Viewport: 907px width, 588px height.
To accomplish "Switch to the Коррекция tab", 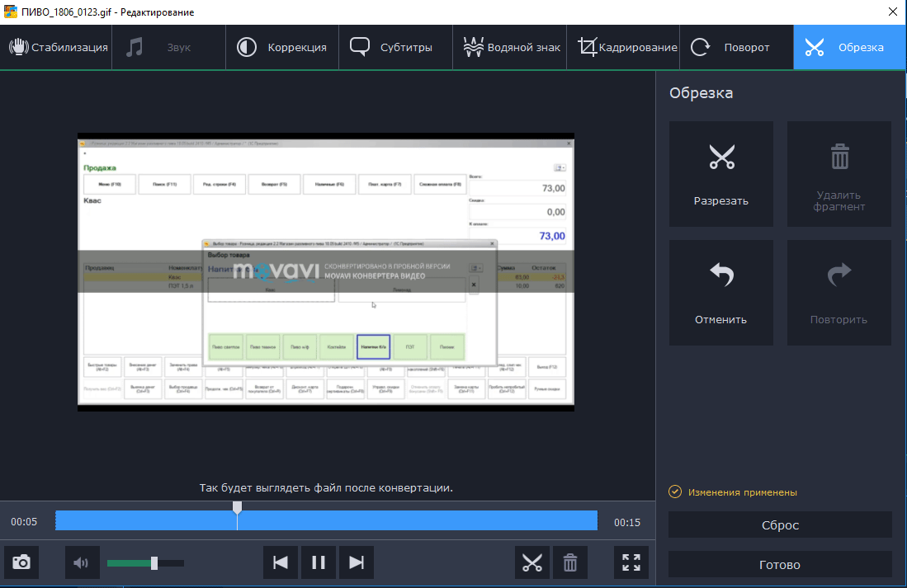I will pyautogui.click(x=284, y=47).
